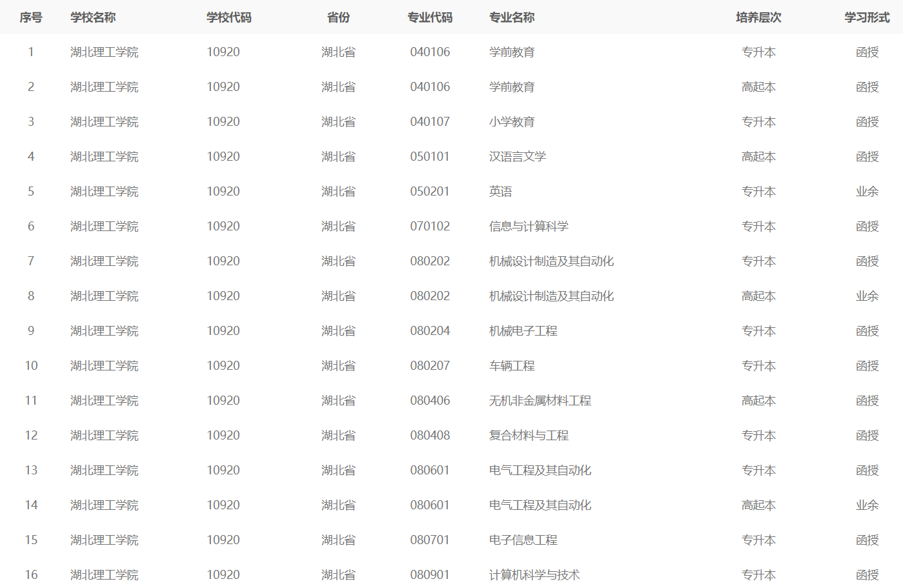This screenshot has height=588, width=903.
Task: Click 湖北理工学院 in row 1
Action: point(105,52)
